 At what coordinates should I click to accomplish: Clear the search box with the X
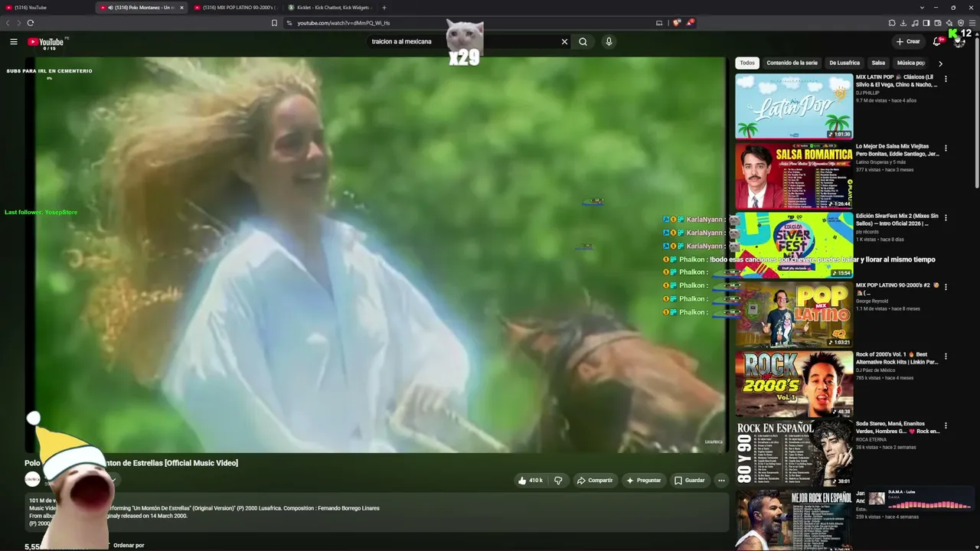pyautogui.click(x=565, y=42)
